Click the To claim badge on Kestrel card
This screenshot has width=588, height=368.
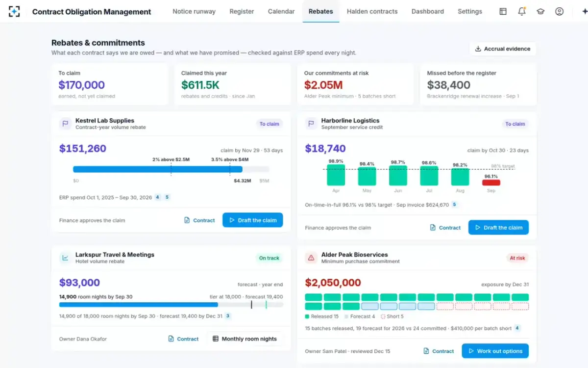click(x=269, y=124)
